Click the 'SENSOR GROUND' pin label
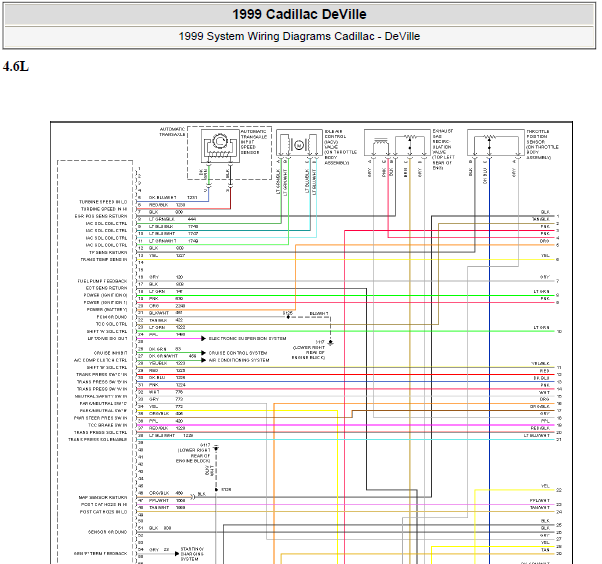602x564 pixels. [x=108, y=532]
